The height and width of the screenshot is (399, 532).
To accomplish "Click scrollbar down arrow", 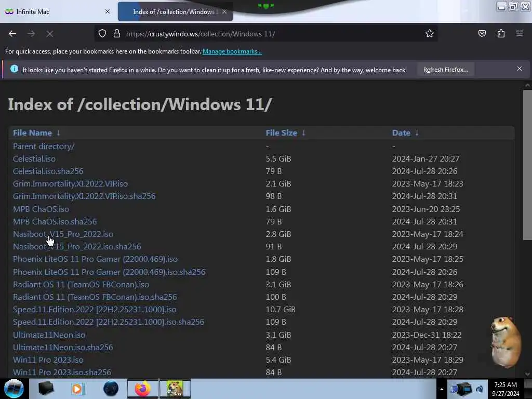I will click(527, 374).
